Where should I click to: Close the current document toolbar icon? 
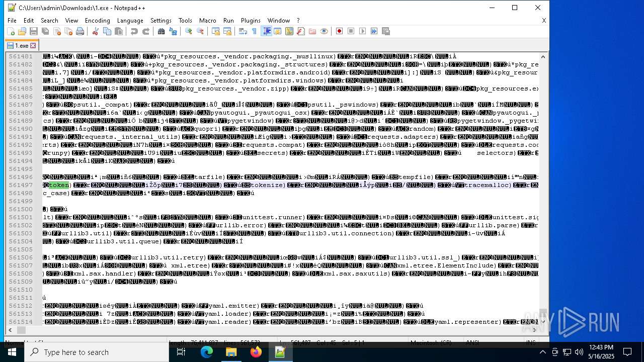[57, 31]
